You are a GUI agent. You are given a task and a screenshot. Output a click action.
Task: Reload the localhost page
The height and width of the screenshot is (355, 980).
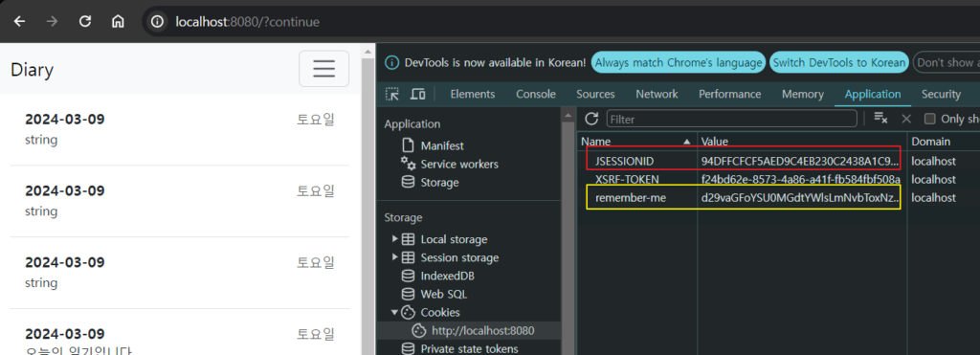click(x=85, y=22)
